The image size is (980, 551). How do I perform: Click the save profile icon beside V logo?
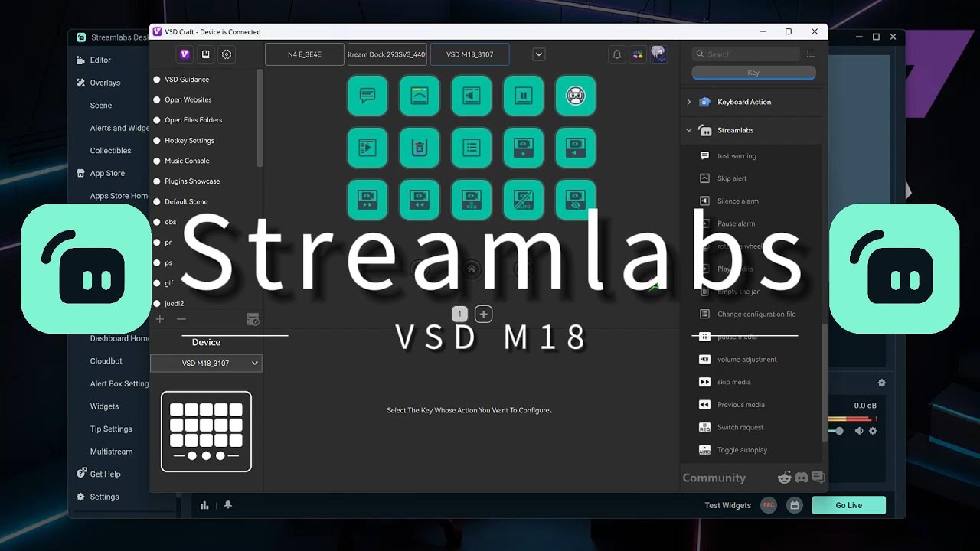coord(205,54)
